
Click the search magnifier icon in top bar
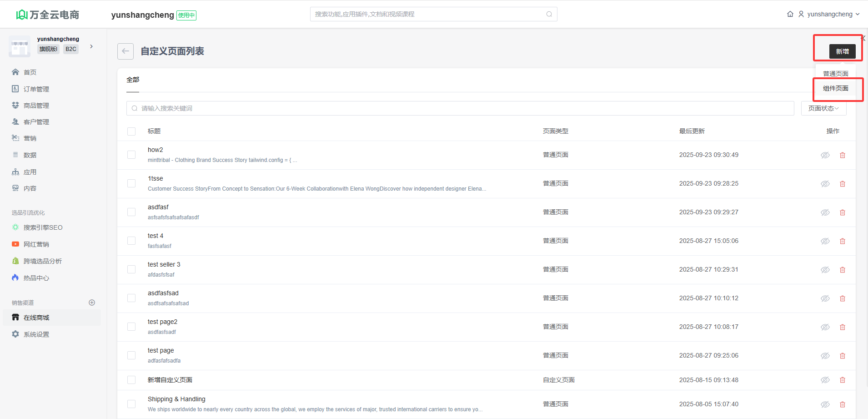(x=549, y=14)
